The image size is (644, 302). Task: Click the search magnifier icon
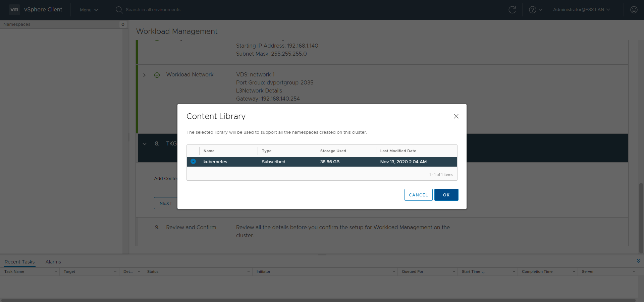(119, 10)
